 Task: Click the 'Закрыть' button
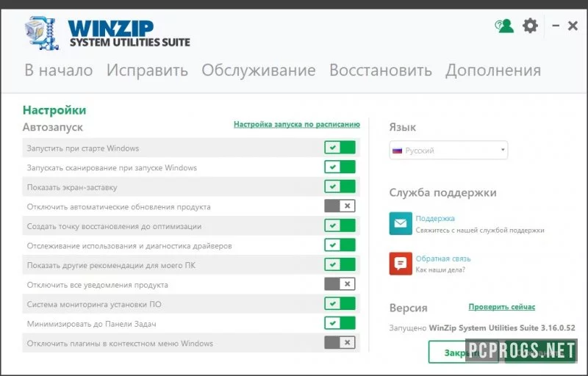coord(463,352)
